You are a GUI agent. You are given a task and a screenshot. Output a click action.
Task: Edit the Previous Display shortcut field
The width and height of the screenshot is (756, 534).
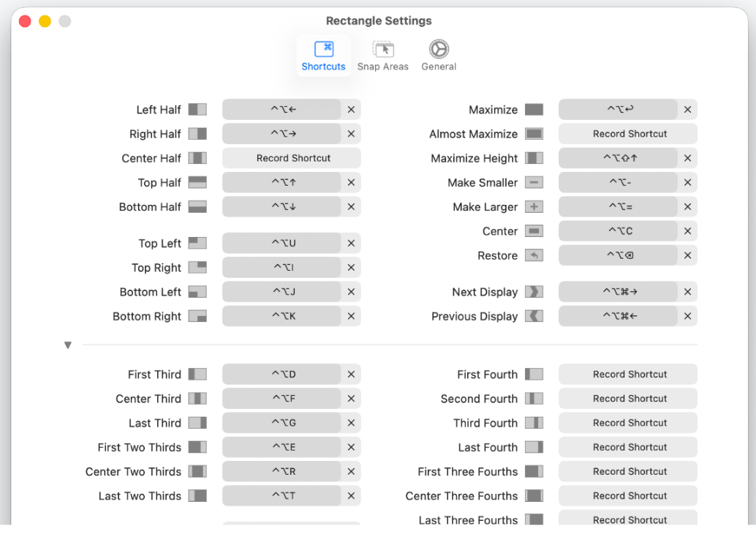(x=618, y=316)
